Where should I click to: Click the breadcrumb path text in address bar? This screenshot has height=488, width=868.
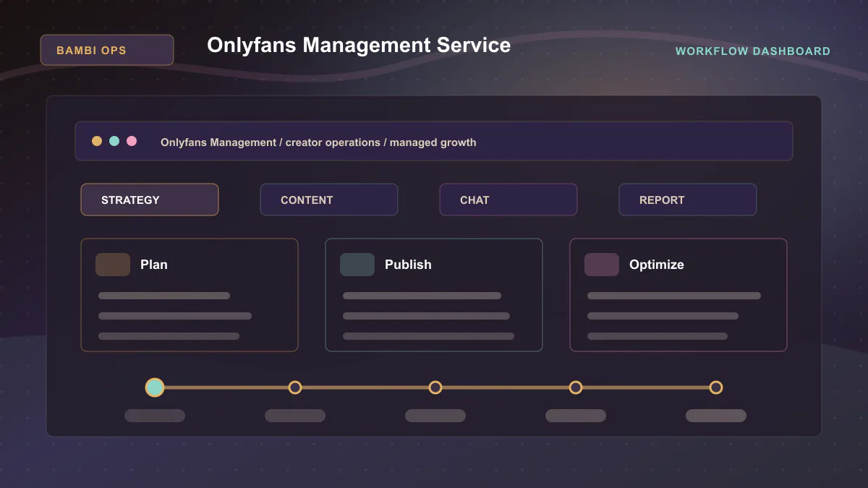(318, 142)
